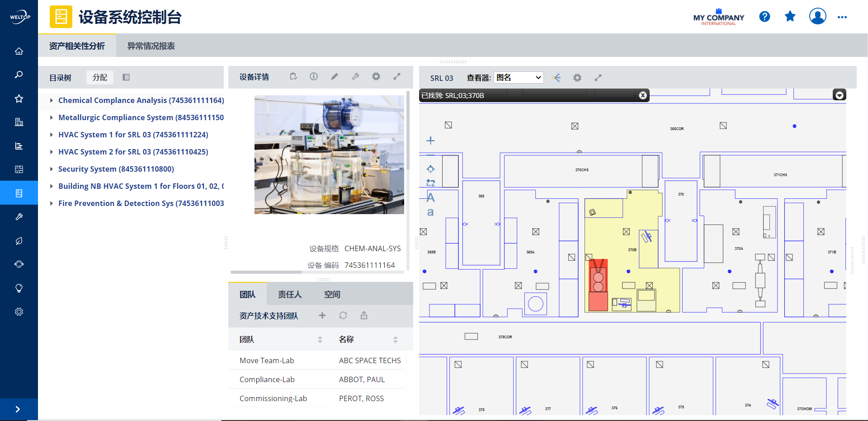This screenshot has height=421, width=868.
Task: Open the wrench tool in 设备详情 toolbar
Action: click(x=356, y=77)
